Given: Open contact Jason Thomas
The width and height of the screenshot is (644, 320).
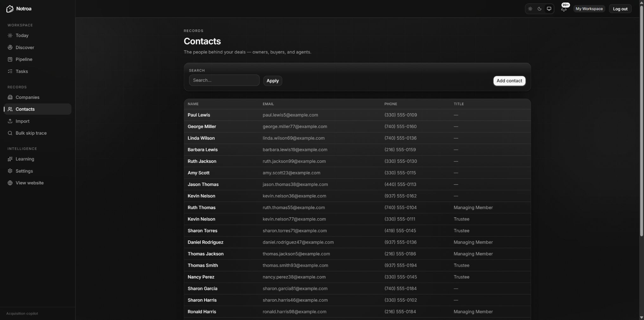Looking at the screenshot, I should click(x=203, y=184).
